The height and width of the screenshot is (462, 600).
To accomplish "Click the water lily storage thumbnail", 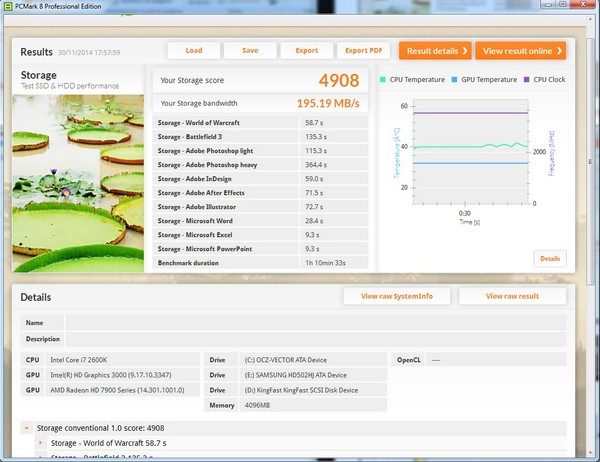I will pos(78,183).
